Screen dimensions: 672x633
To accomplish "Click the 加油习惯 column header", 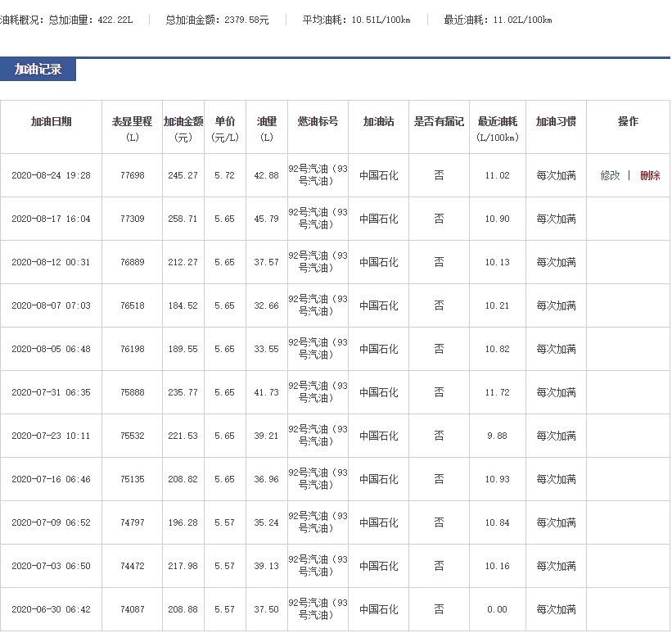I will point(556,121).
